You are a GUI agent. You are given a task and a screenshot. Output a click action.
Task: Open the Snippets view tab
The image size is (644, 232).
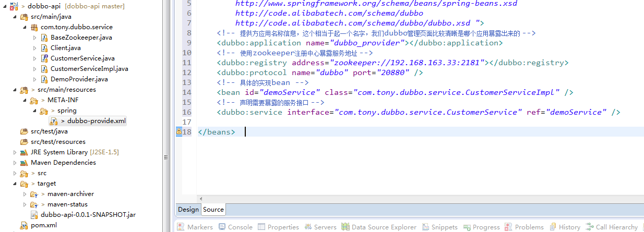[x=440, y=227]
